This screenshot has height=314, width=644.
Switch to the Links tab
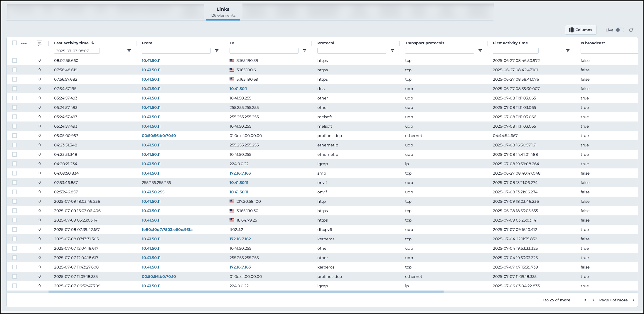click(x=223, y=12)
